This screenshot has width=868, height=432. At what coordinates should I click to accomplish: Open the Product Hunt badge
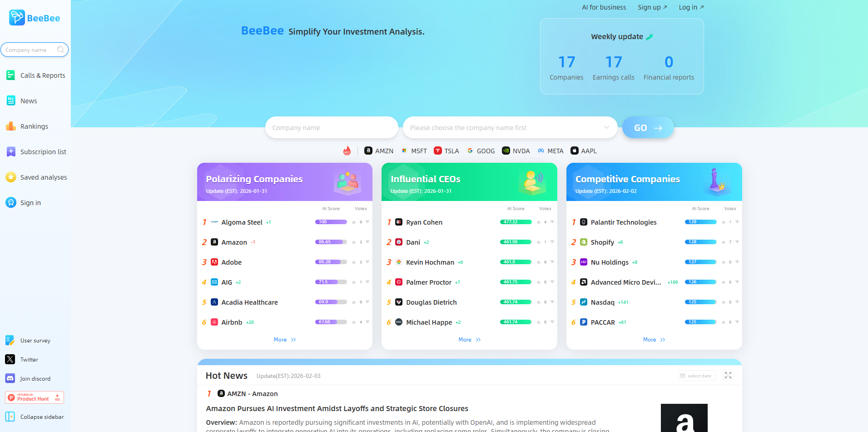point(35,397)
